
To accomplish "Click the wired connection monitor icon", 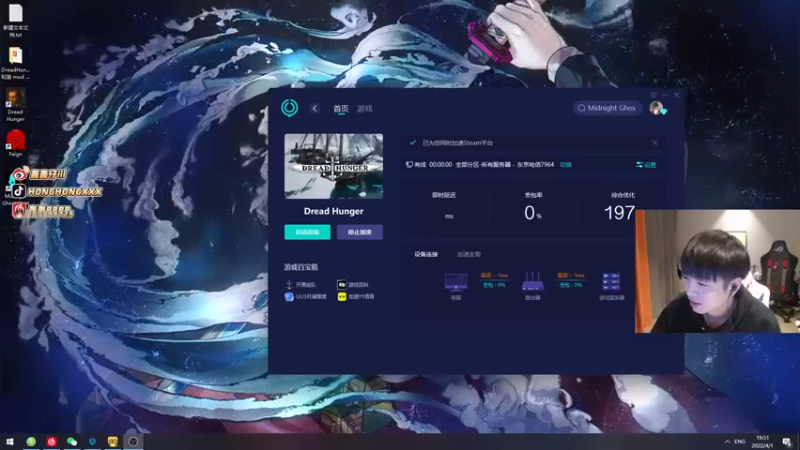I will point(409,165).
